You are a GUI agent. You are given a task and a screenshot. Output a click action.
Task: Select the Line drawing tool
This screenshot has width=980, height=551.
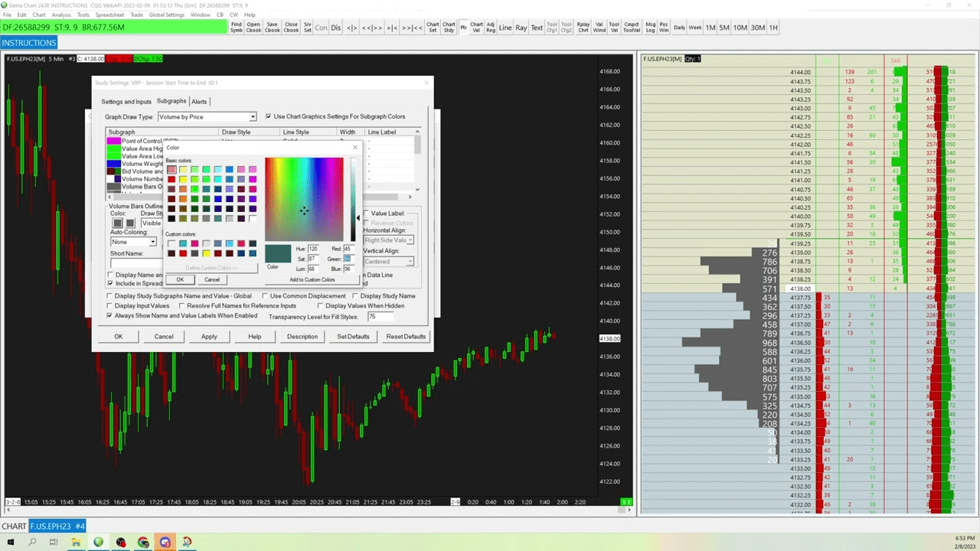click(505, 28)
